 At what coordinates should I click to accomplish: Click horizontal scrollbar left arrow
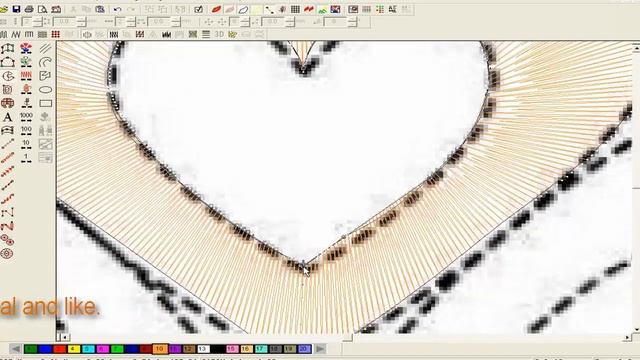[64, 338]
